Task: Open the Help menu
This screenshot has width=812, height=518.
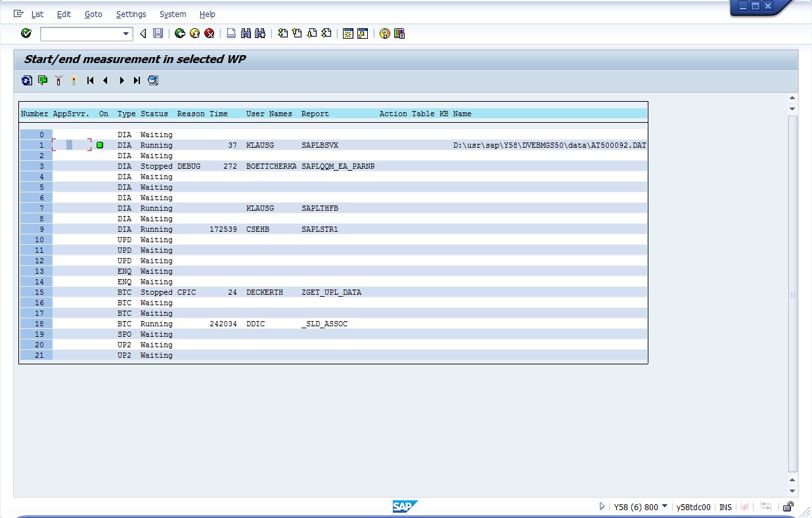Action: click(208, 14)
